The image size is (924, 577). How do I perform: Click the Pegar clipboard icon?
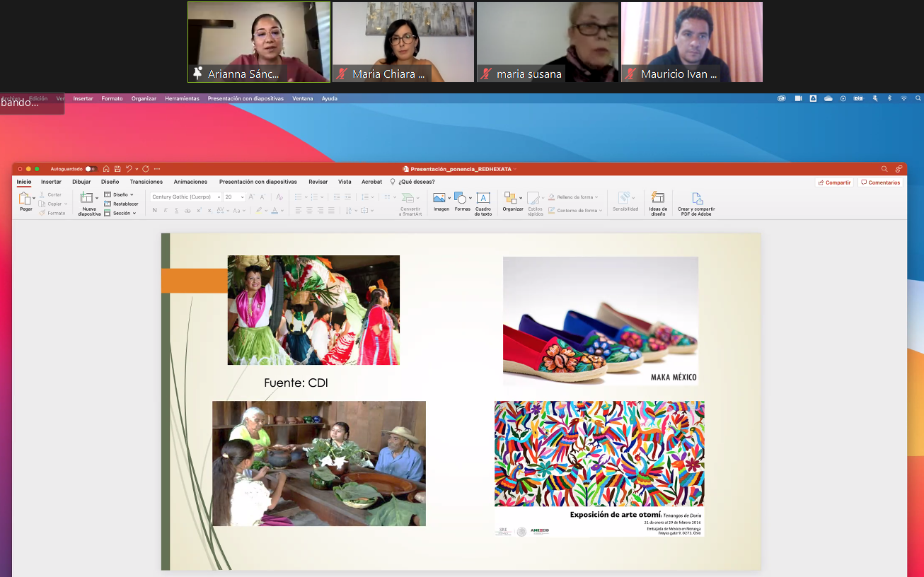(x=25, y=201)
